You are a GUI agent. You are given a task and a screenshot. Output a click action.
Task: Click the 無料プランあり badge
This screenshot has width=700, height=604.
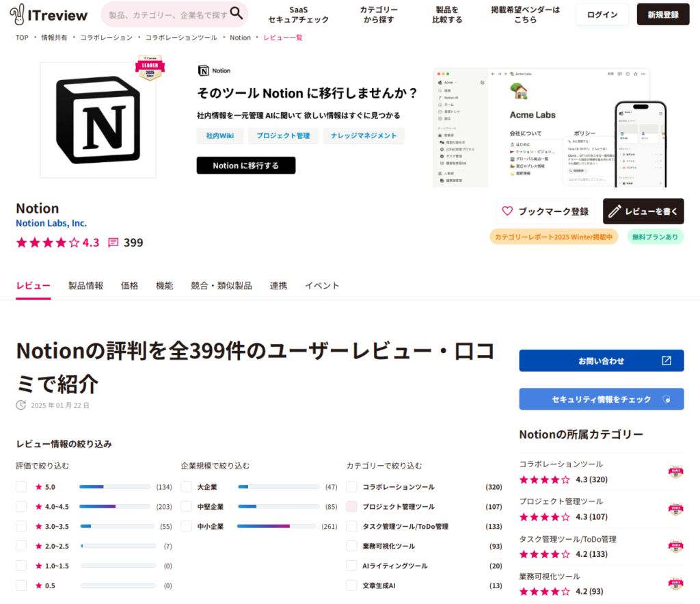655,237
